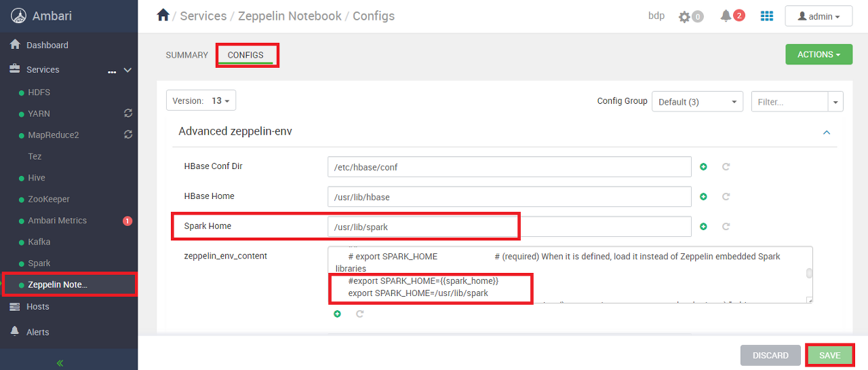The height and width of the screenshot is (370, 868).
Task: Click undo arrow beside Spark Home
Action: pyautogui.click(x=726, y=227)
